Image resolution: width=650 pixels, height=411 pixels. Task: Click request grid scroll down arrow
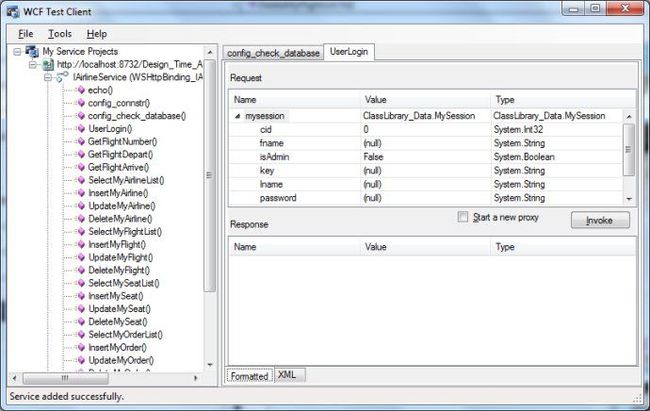pyautogui.click(x=629, y=199)
